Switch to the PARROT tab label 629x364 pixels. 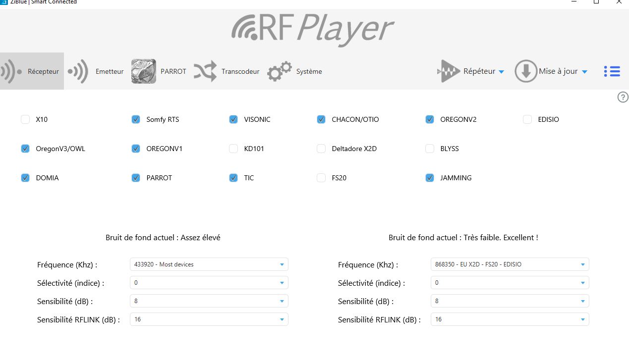click(173, 71)
